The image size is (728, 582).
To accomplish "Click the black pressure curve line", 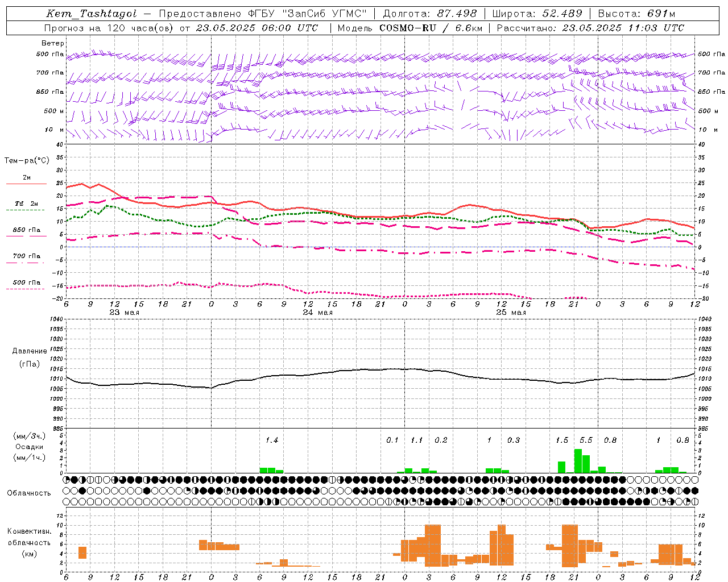I will pyautogui.click(x=380, y=369).
